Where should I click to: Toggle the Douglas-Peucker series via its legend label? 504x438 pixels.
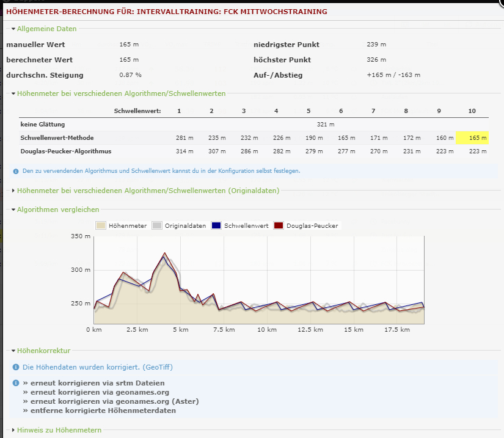pyautogui.click(x=312, y=225)
